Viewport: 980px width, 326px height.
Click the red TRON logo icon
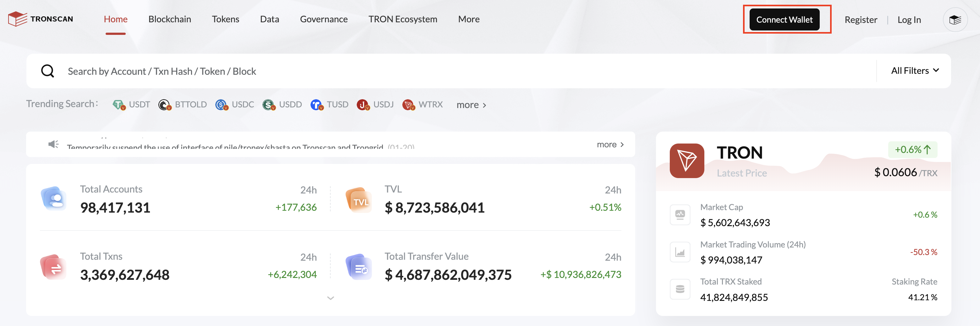[x=687, y=161]
